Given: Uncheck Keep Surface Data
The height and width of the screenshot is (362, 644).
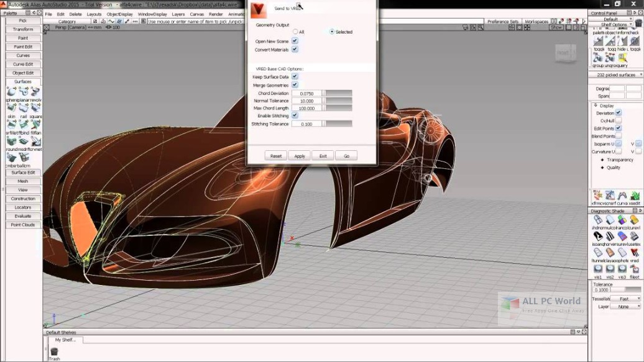Looking at the screenshot, I should (x=295, y=77).
